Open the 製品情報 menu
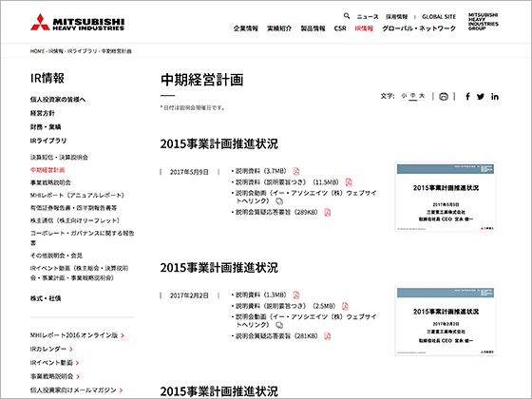This screenshot has height=399, width=532. pyautogui.click(x=313, y=28)
